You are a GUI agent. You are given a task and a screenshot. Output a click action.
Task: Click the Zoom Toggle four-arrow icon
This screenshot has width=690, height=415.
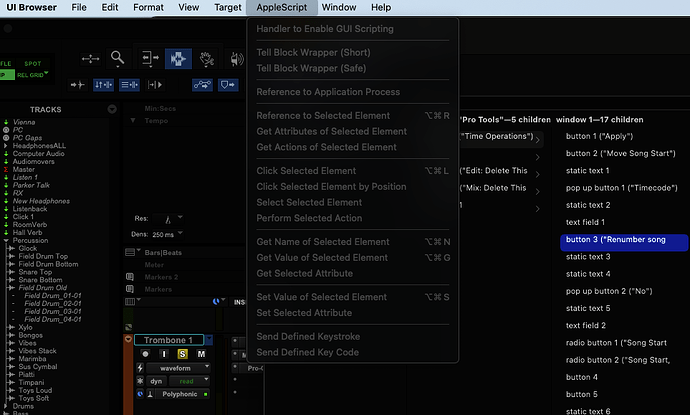coord(90,59)
